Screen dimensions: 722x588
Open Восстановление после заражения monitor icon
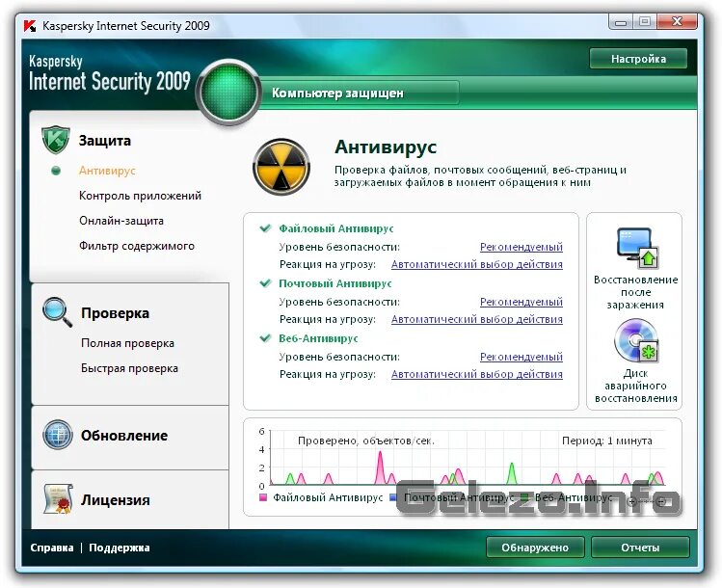(x=638, y=248)
